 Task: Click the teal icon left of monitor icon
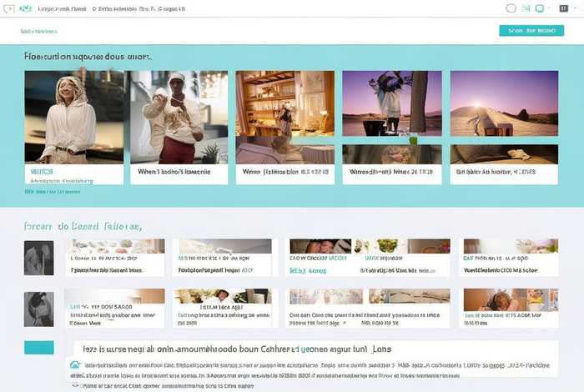pyautogui.click(x=526, y=8)
